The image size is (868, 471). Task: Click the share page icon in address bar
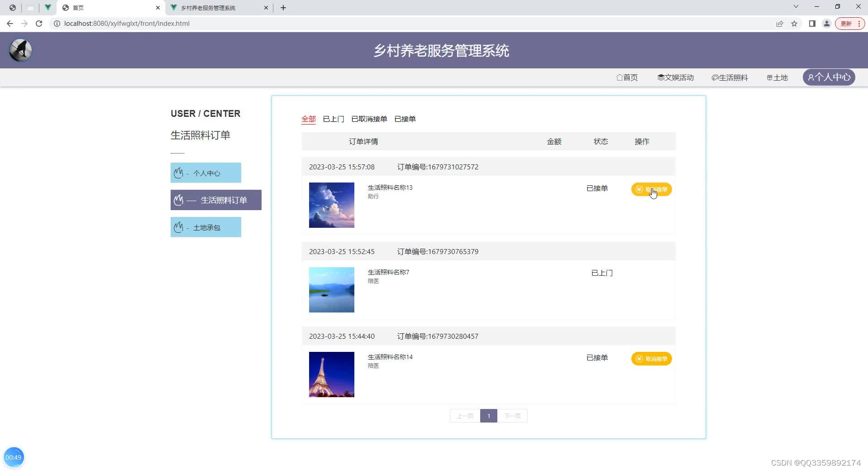(780, 24)
